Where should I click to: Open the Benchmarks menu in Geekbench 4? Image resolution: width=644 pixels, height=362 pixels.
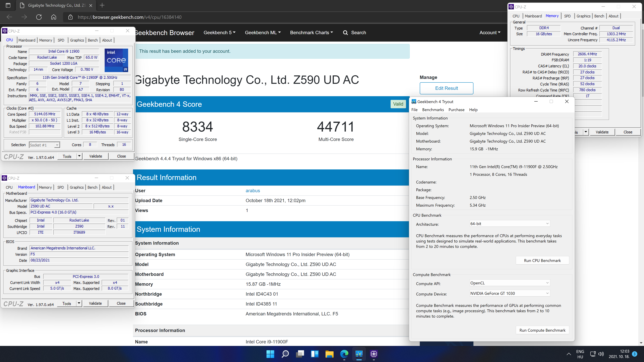[433, 110]
